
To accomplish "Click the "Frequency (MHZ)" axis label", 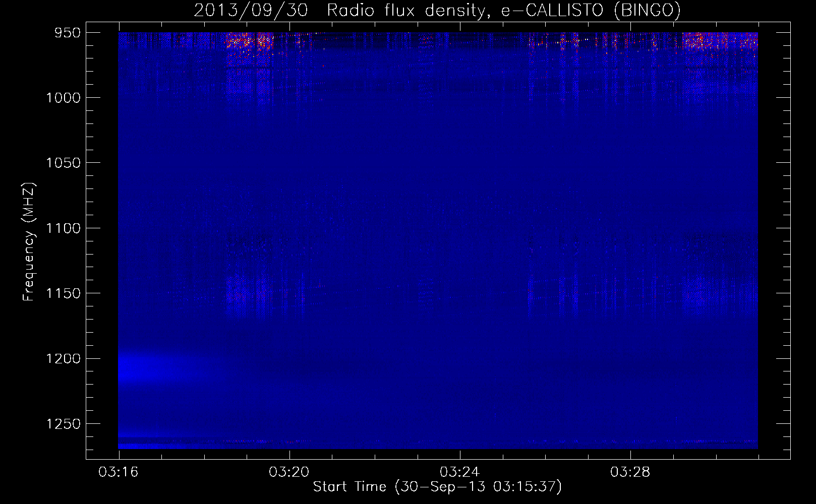I will click(29, 242).
